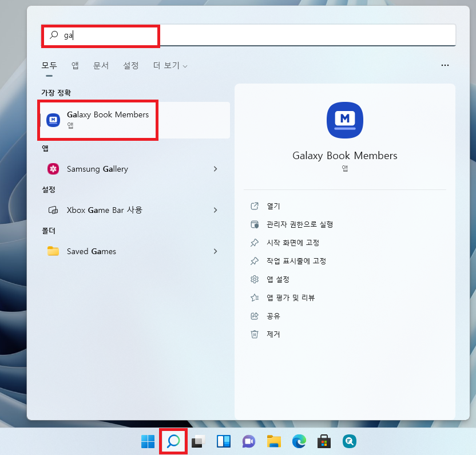Open Task View from the taskbar
Viewport: 476px width, 455px height.
[x=198, y=441]
